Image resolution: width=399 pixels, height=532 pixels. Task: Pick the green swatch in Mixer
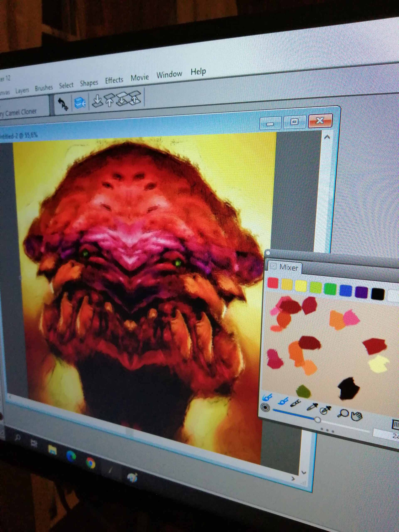click(330, 289)
